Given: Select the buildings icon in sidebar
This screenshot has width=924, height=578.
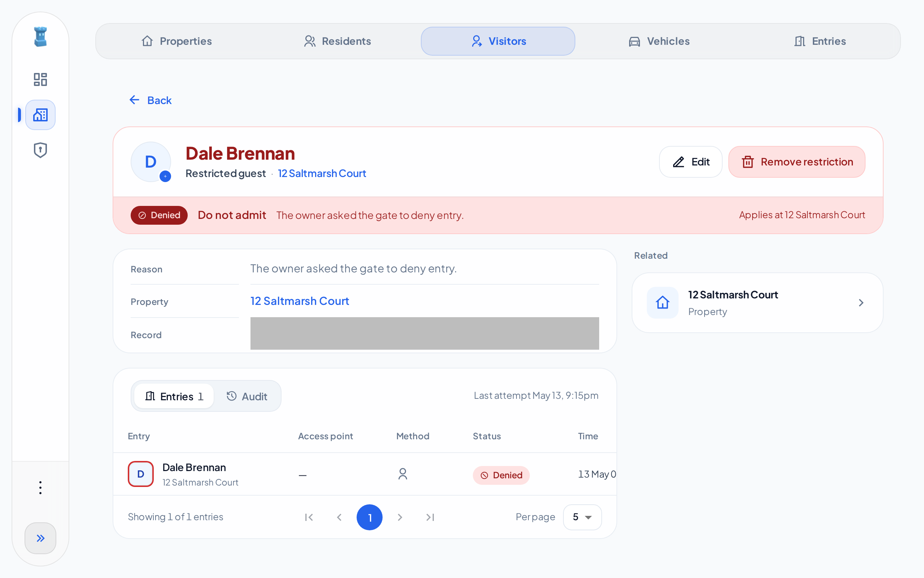Looking at the screenshot, I should (40, 115).
